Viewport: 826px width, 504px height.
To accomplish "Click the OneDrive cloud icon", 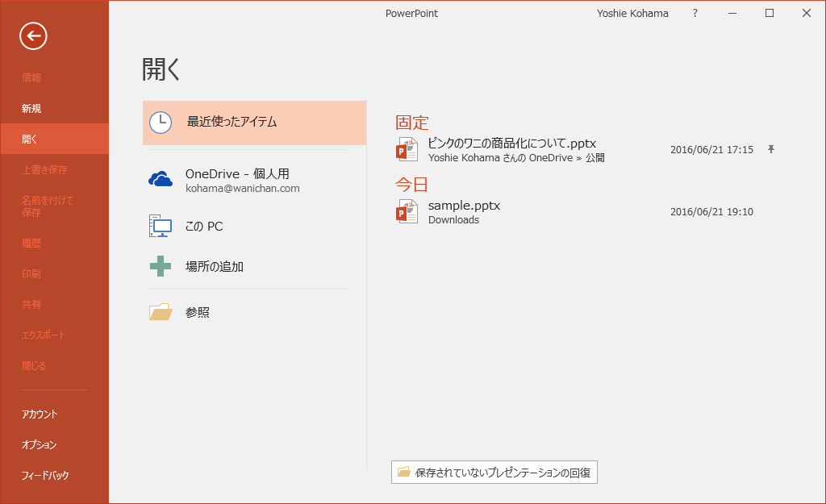I will click(x=161, y=179).
